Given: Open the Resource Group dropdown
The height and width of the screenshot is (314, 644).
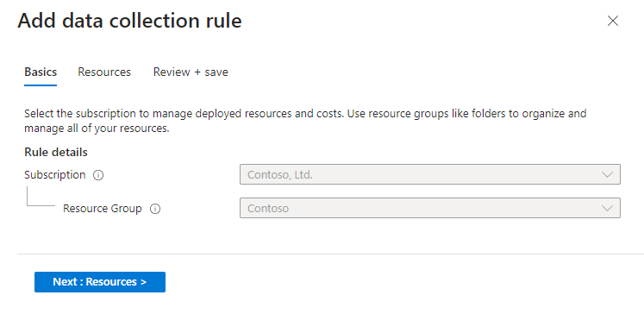Looking at the screenshot, I should [430, 209].
